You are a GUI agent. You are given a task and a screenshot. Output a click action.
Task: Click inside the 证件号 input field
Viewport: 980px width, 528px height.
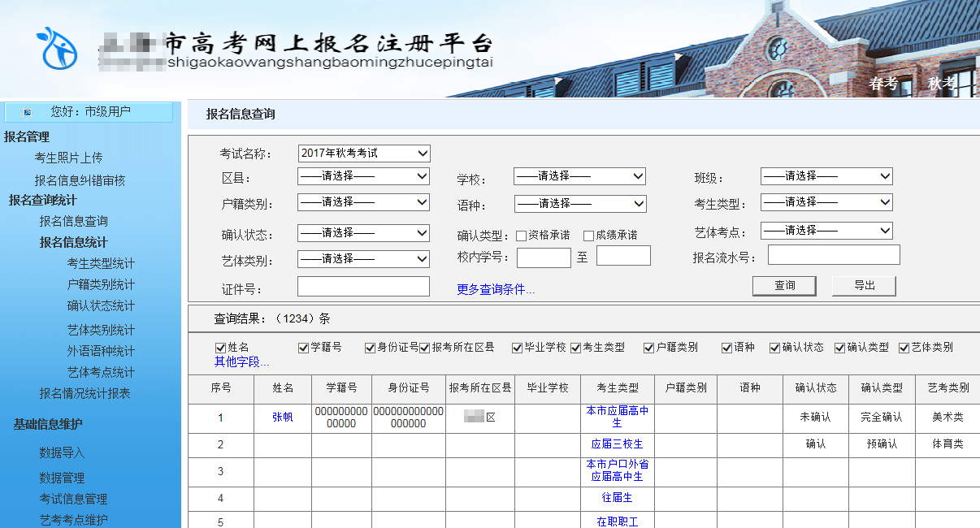(364, 286)
